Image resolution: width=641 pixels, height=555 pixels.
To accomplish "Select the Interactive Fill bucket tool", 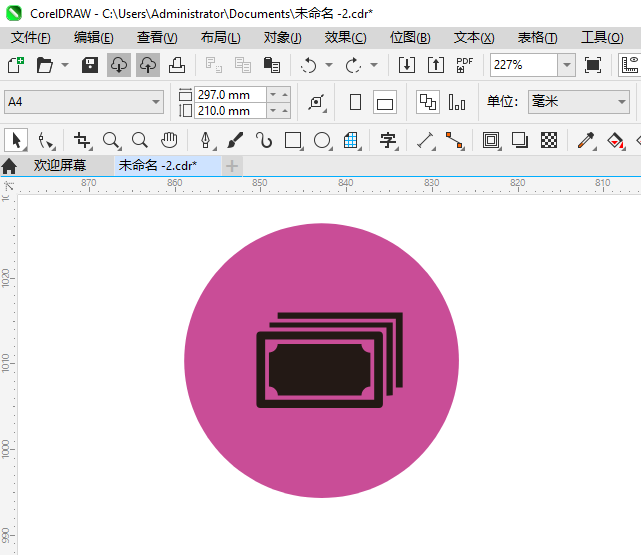I will coord(616,141).
